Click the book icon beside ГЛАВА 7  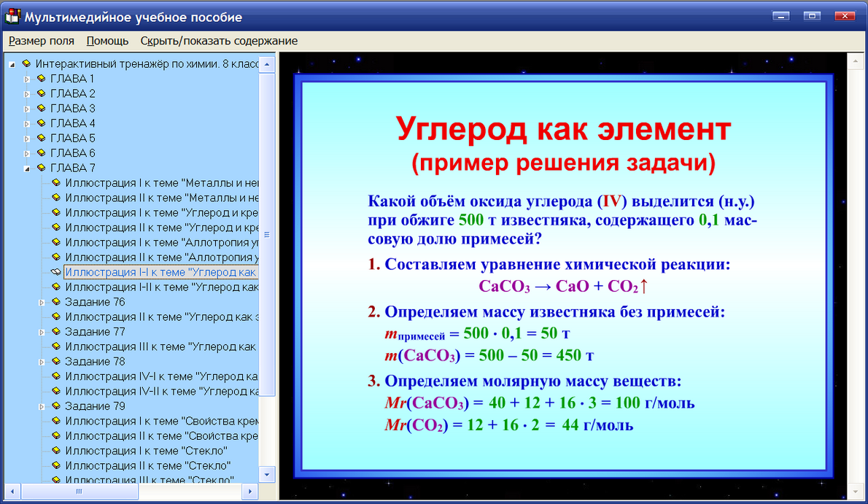[42, 167]
